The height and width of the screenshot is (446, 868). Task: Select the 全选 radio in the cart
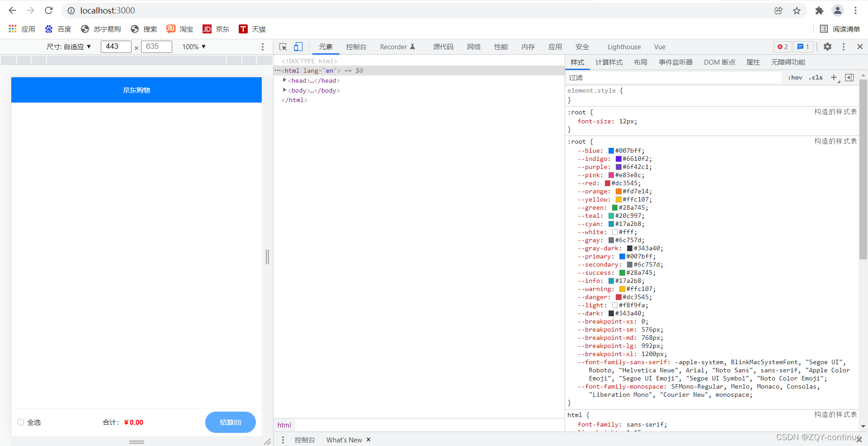20,423
